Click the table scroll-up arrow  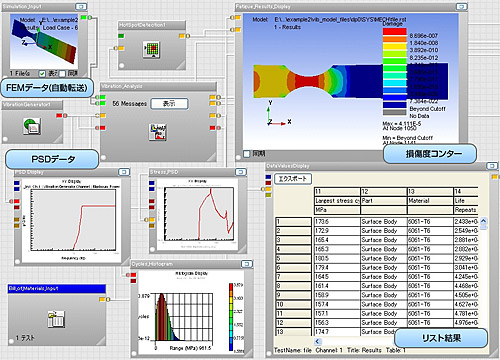484,221
